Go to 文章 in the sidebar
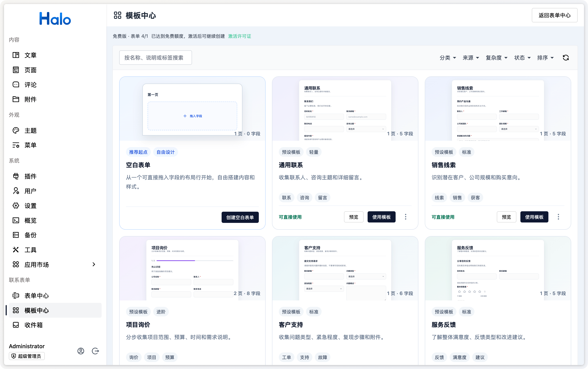Screen dimensions: 588x369 (55, 55)
